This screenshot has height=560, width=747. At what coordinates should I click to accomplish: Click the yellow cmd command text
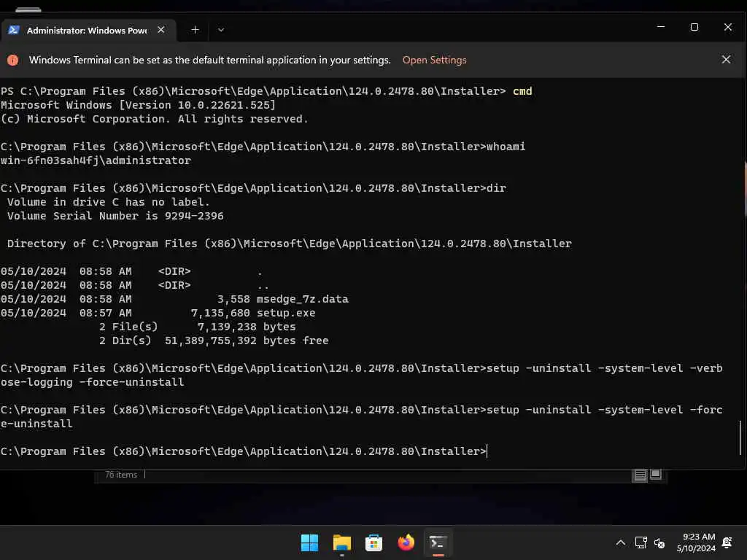click(522, 91)
